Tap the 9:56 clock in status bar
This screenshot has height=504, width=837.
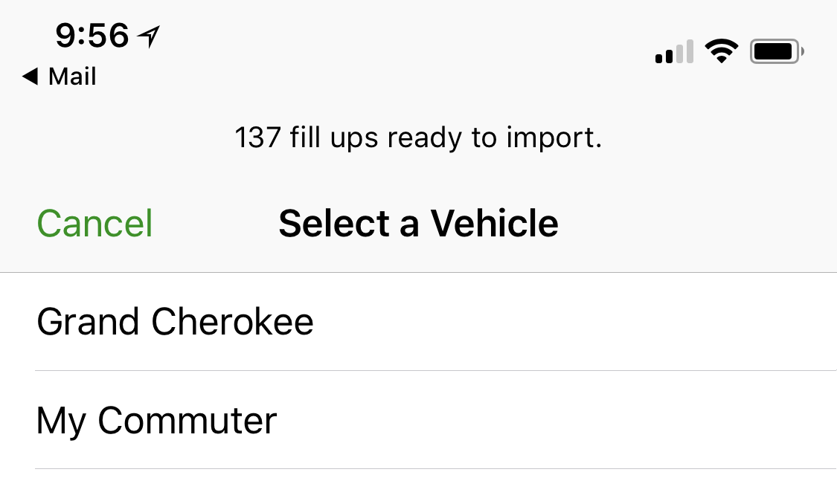(92, 36)
